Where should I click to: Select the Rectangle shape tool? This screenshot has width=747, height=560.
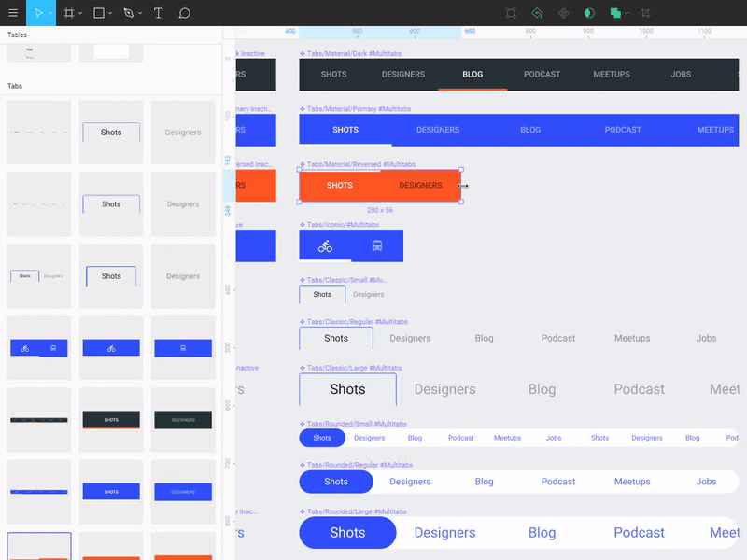[x=99, y=13]
